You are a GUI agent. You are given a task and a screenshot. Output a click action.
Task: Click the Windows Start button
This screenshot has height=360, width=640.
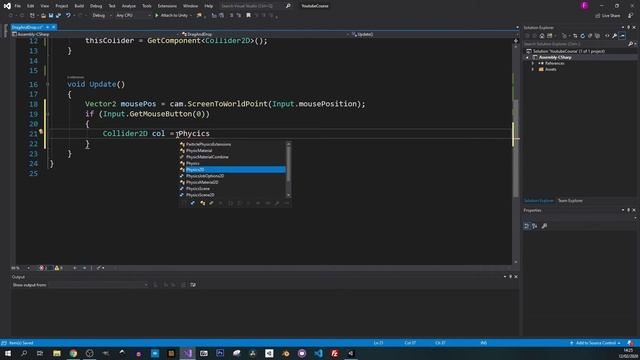8,353
